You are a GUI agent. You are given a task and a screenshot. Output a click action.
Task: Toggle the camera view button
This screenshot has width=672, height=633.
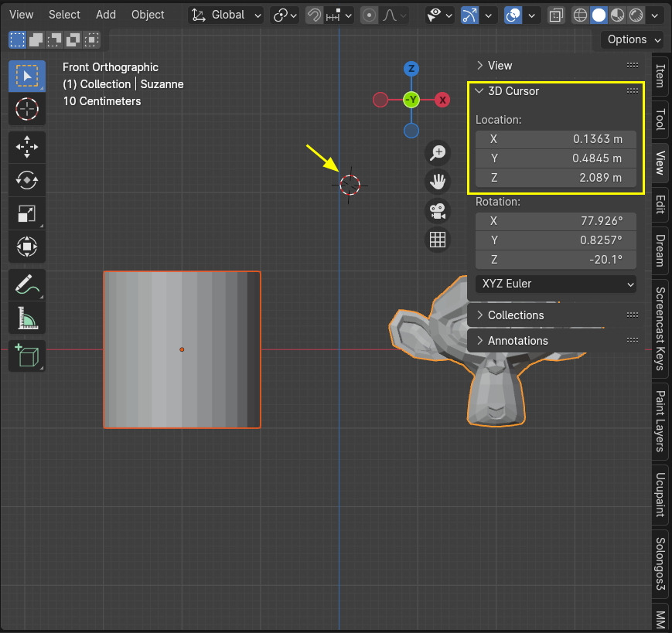click(438, 211)
